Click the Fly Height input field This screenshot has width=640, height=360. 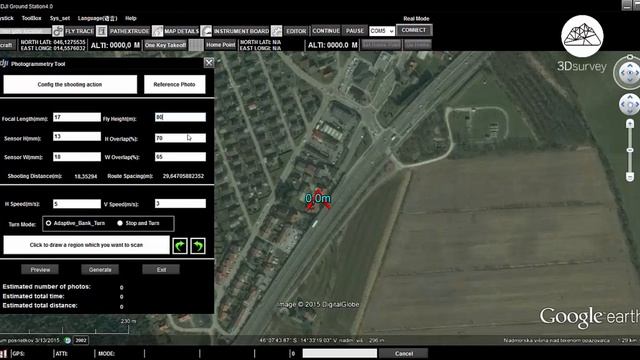pyautogui.click(x=180, y=117)
